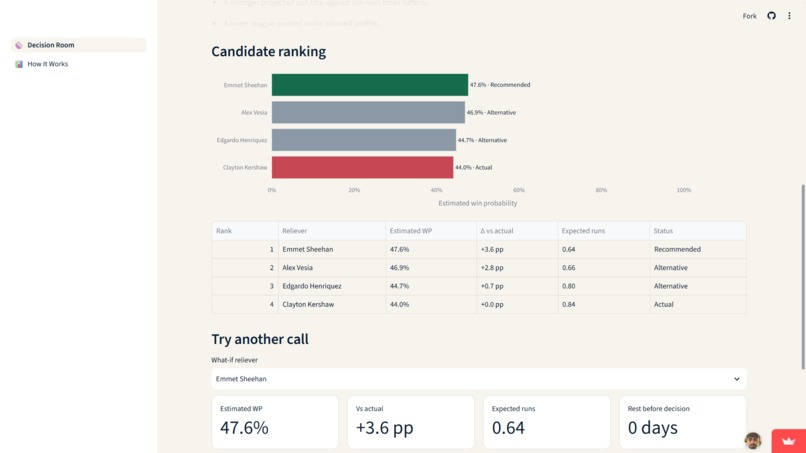Click the red Clayton Kershaw bar
Image resolution: width=806 pixels, height=453 pixels.
362,168
